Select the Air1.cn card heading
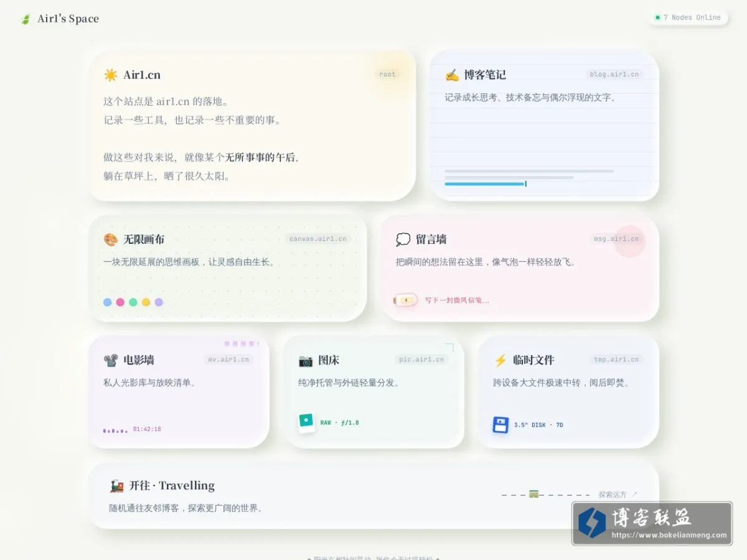Image resolution: width=747 pixels, height=560 pixels. click(x=142, y=75)
